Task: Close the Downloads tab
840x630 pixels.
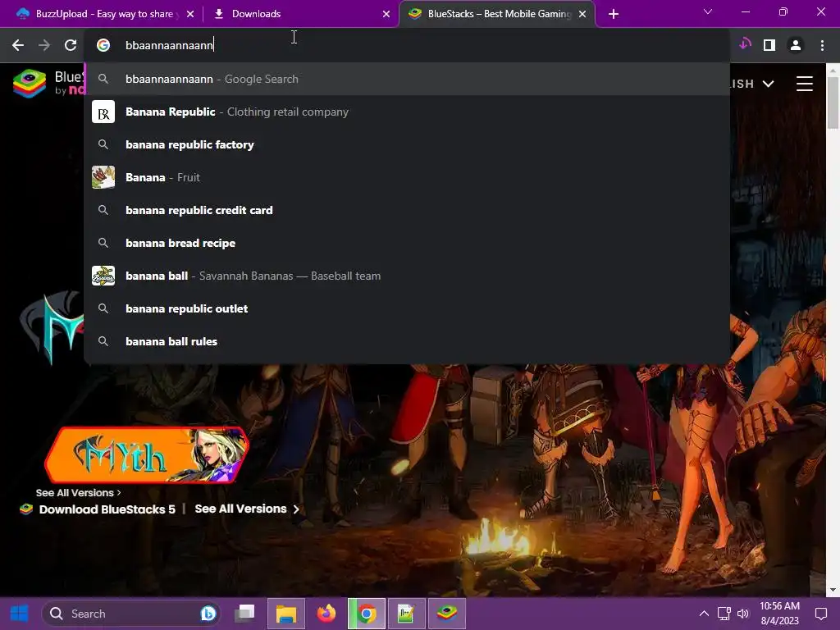Action: coord(386,14)
